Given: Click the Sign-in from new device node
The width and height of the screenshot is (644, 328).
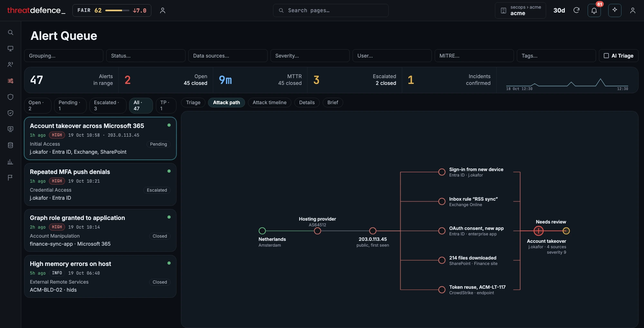Looking at the screenshot, I should 442,172.
